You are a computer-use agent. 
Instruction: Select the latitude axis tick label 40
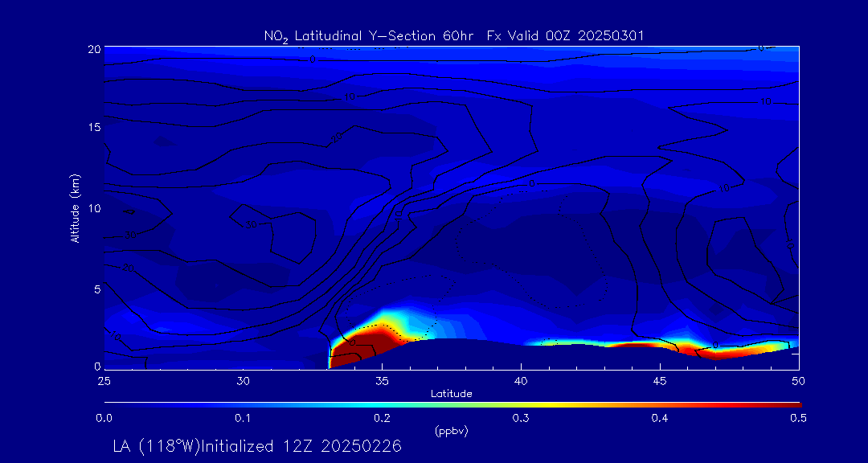pos(522,380)
